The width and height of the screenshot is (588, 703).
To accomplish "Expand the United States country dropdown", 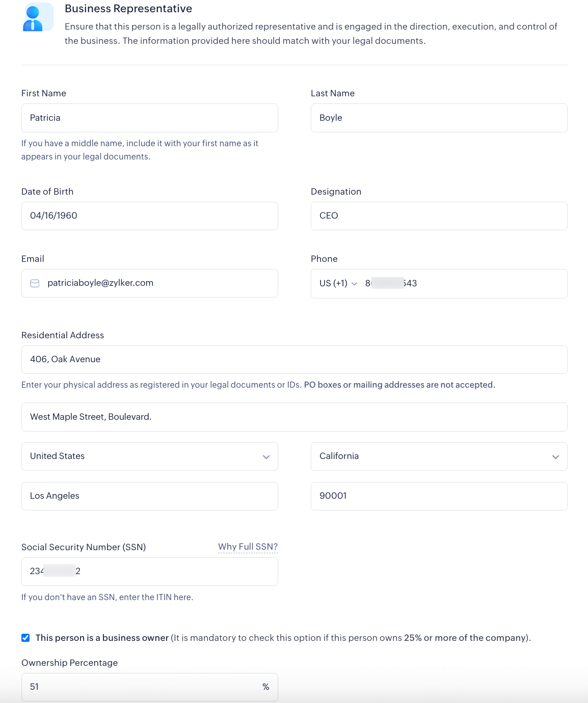I will pyautogui.click(x=149, y=456).
